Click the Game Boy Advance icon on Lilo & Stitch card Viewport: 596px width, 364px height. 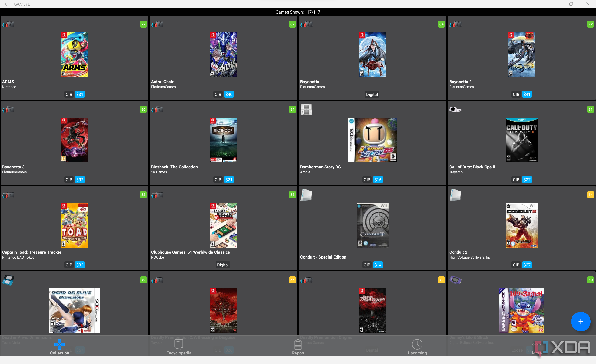455,280
